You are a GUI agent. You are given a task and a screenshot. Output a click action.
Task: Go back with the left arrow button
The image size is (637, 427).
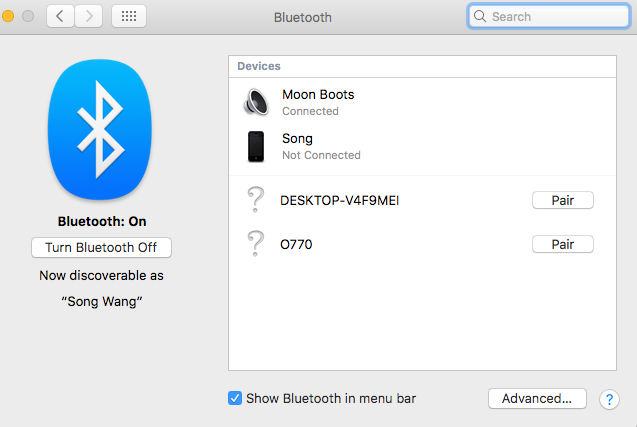(x=60, y=16)
